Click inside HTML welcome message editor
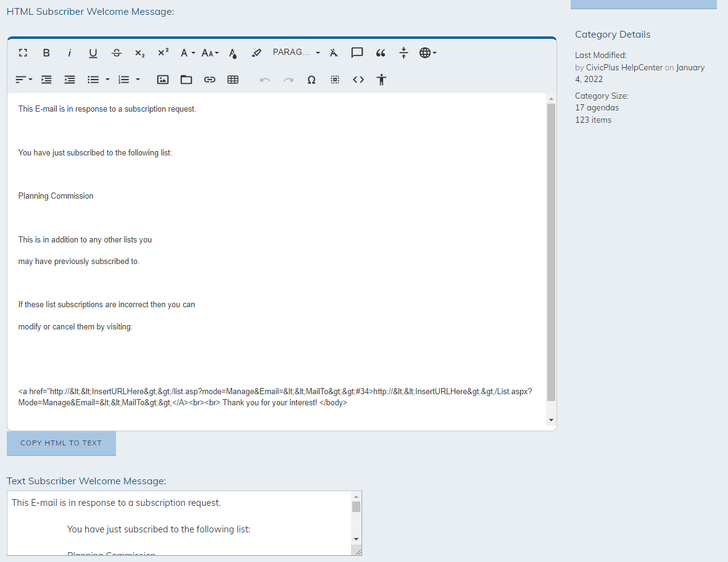Image resolution: width=728 pixels, height=562 pixels. [277, 260]
